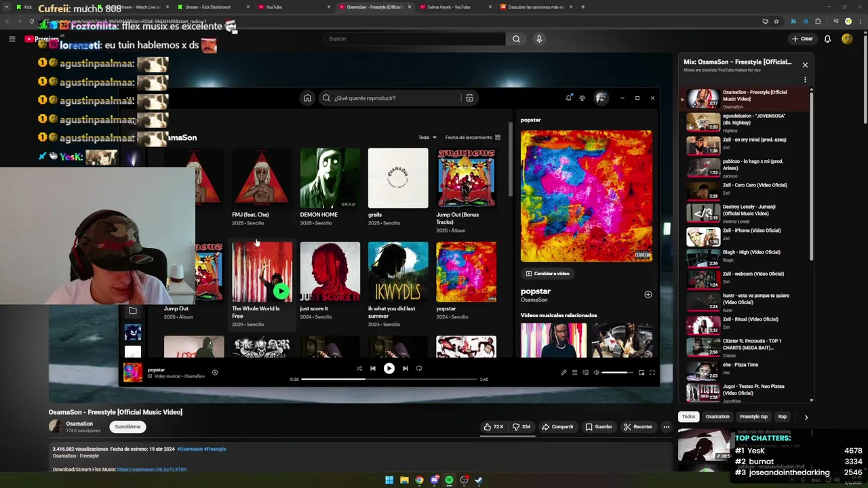868x488 pixels.
Task: Toggle repeat in Spotify player
Action: (419, 368)
